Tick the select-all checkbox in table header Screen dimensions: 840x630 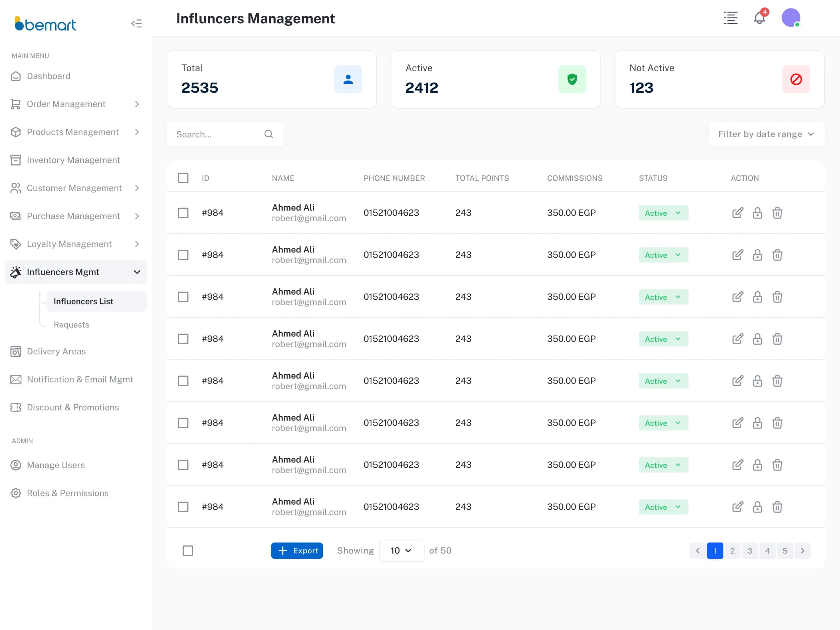tap(183, 178)
